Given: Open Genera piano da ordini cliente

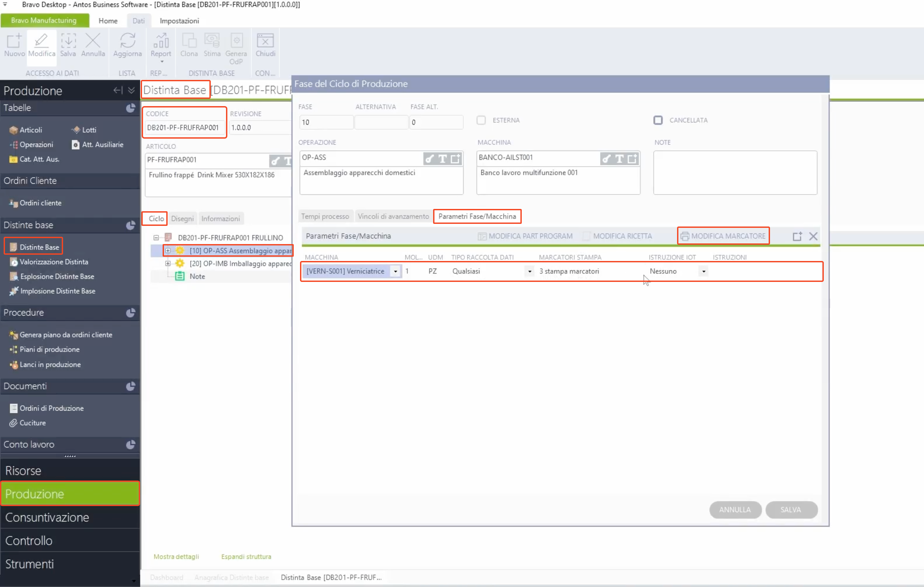Looking at the screenshot, I should click(61, 335).
